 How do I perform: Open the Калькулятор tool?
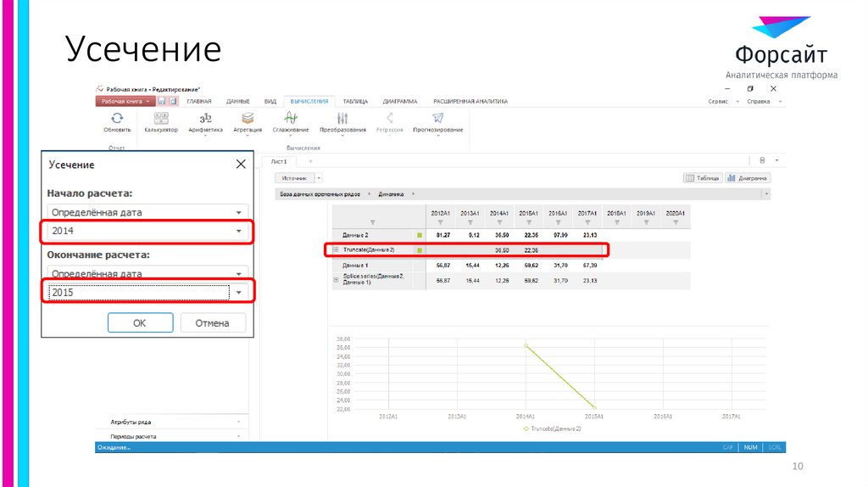coord(160,118)
